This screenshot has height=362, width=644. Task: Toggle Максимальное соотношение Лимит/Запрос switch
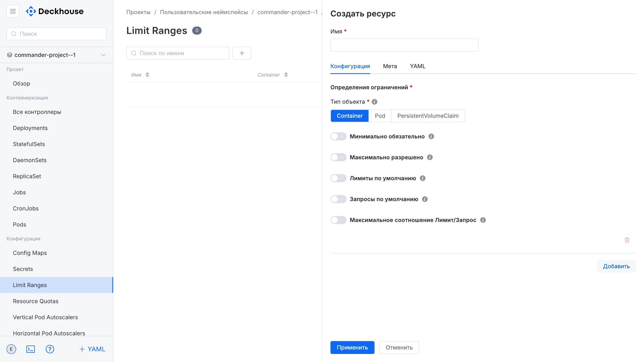pyautogui.click(x=338, y=220)
